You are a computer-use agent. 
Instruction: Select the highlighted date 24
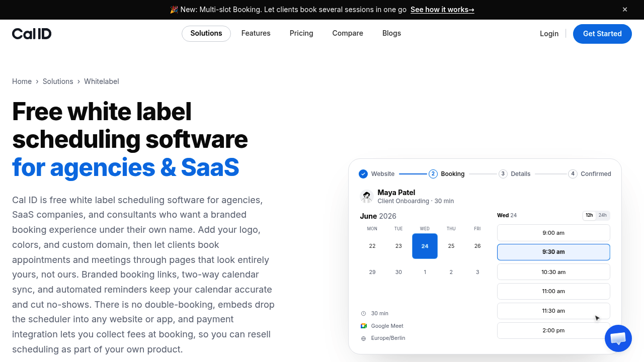click(x=425, y=246)
